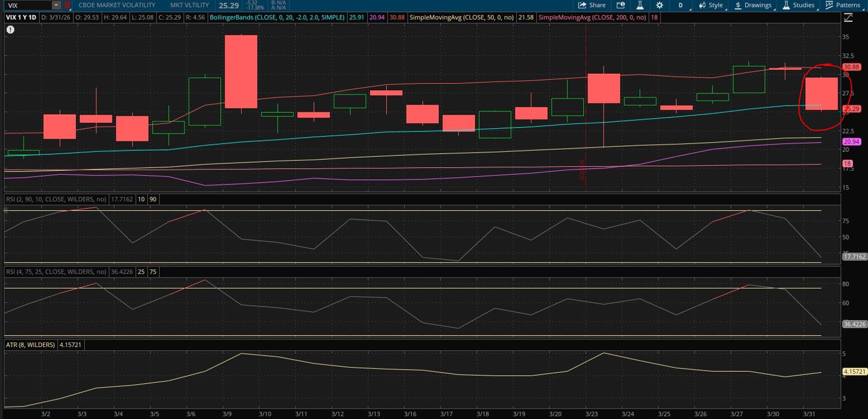Open chart settings gear icon
The height and width of the screenshot is (419, 868).
[659, 6]
